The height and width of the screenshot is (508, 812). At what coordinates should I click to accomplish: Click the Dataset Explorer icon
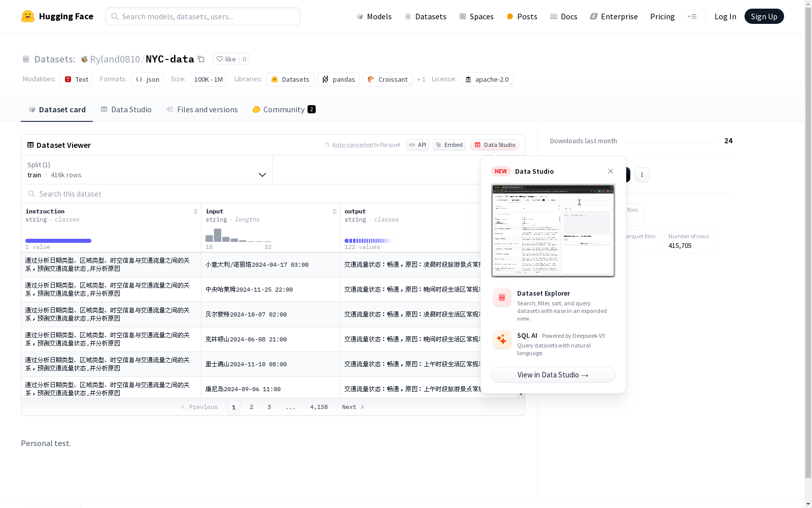[x=502, y=298]
